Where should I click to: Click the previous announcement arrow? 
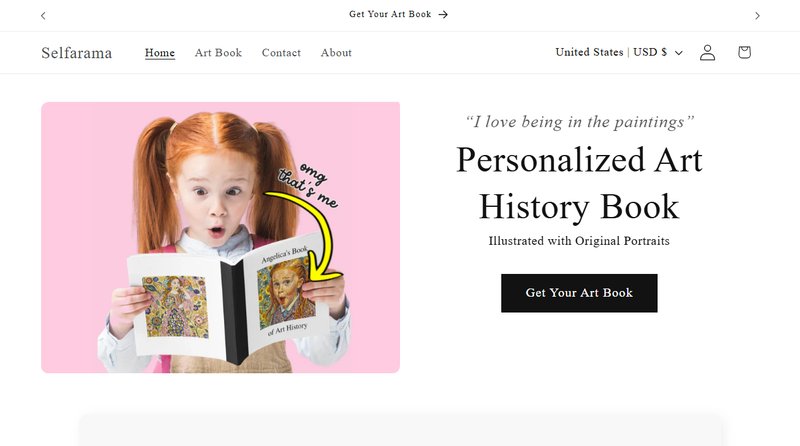coord(43,15)
